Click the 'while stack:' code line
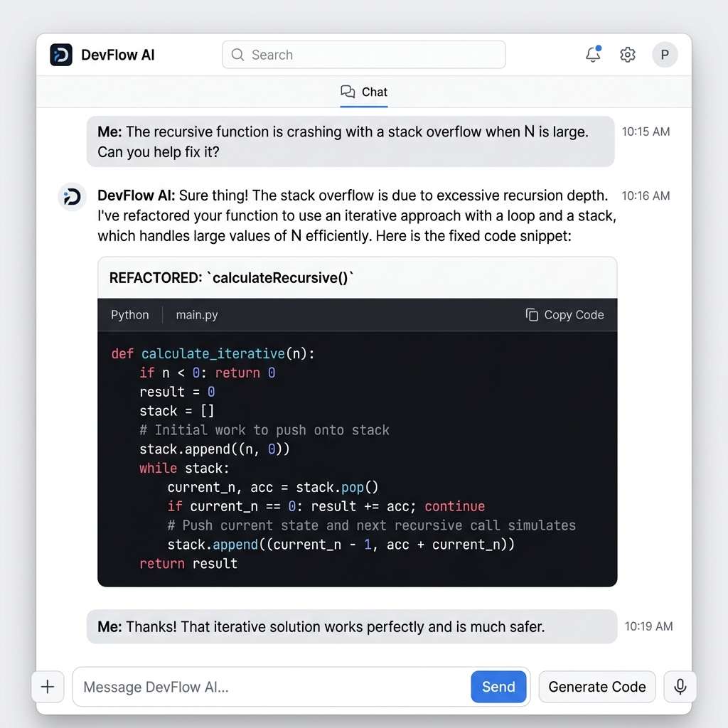 click(184, 468)
